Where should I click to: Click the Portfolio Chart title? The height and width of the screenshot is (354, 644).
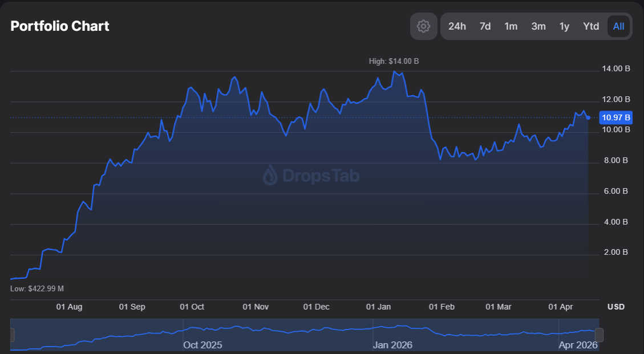(59, 26)
